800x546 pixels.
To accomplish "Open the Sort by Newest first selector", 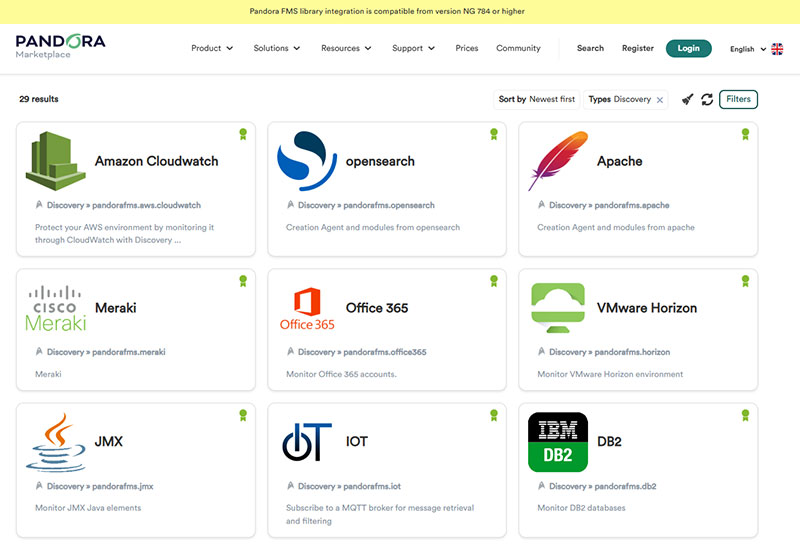I will (537, 99).
